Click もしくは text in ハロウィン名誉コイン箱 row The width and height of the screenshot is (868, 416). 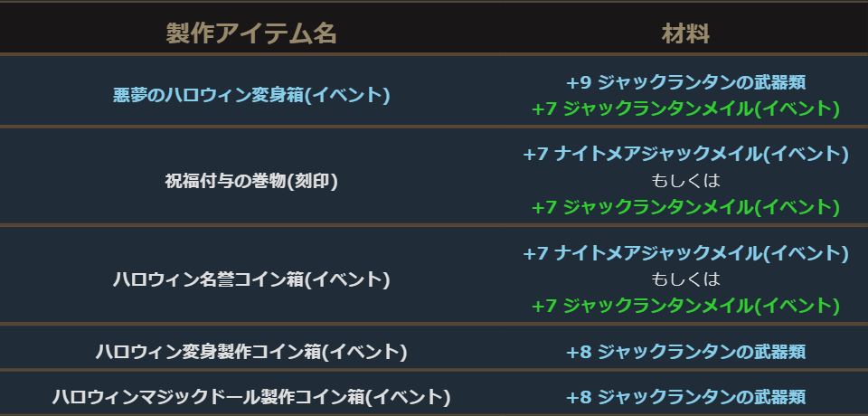tap(685, 279)
